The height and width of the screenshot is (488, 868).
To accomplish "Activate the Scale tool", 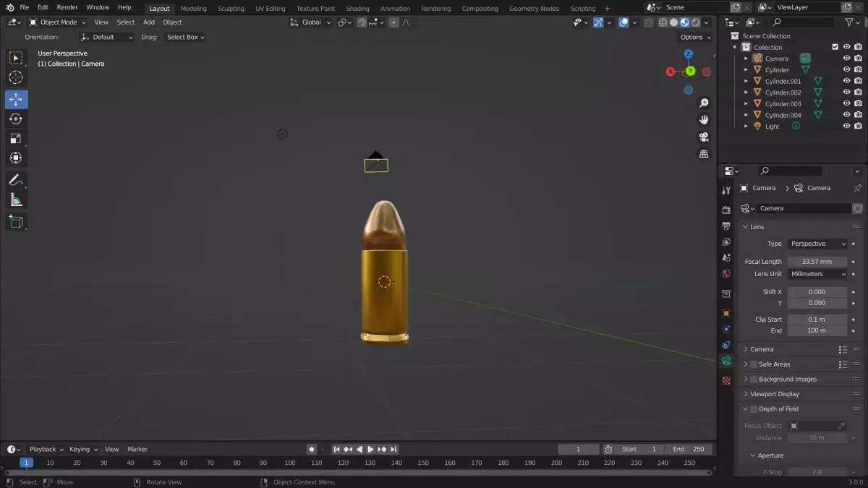I will pos(16,138).
